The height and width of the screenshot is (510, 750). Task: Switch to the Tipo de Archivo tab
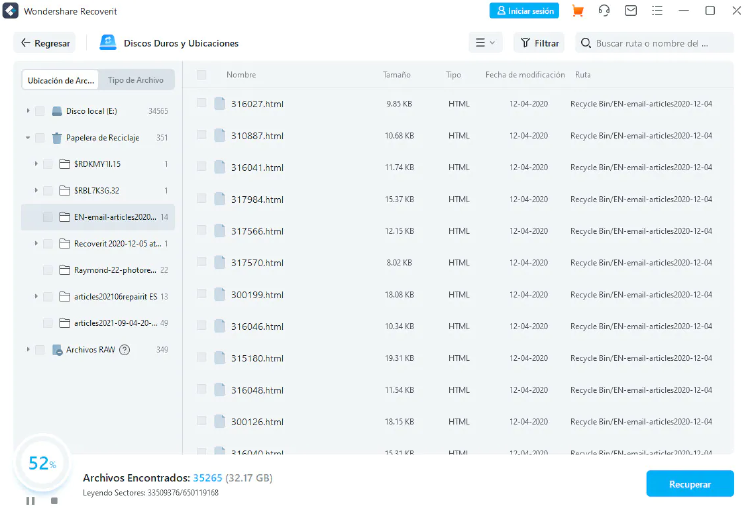pyautogui.click(x=136, y=80)
